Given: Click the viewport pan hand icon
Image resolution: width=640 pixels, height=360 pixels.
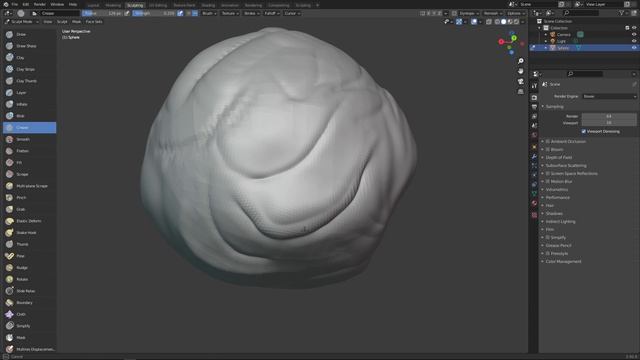Looking at the screenshot, I should coord(520,71).
